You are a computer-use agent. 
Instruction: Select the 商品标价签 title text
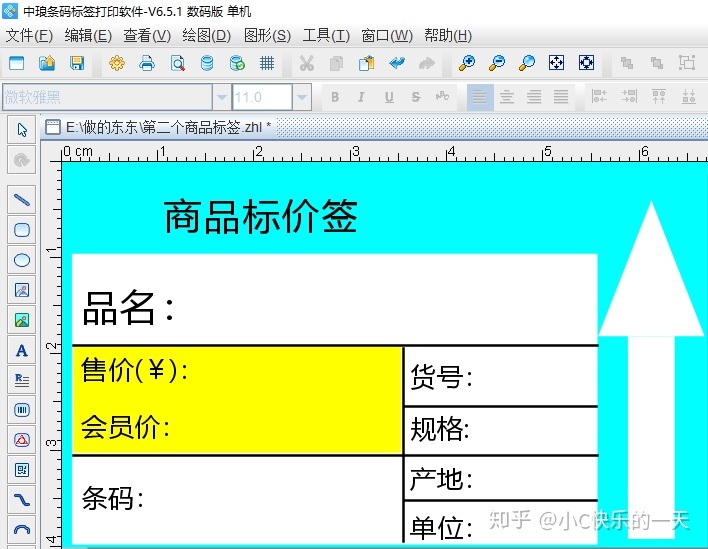click(x=261, y=217)
